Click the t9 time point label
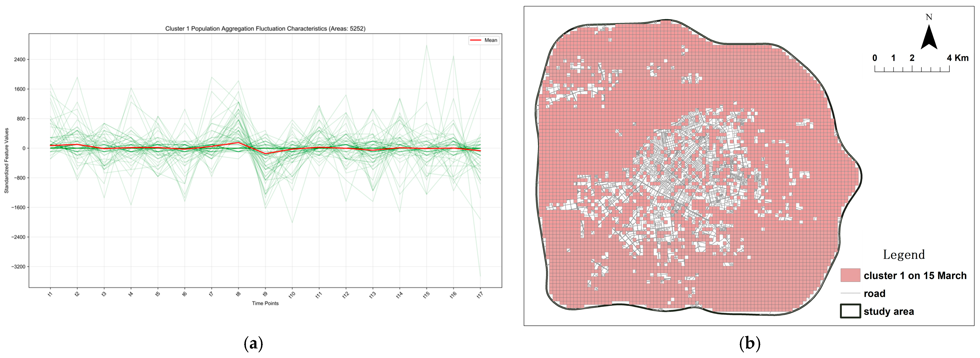The image size is (980, 358). [265, 294]
